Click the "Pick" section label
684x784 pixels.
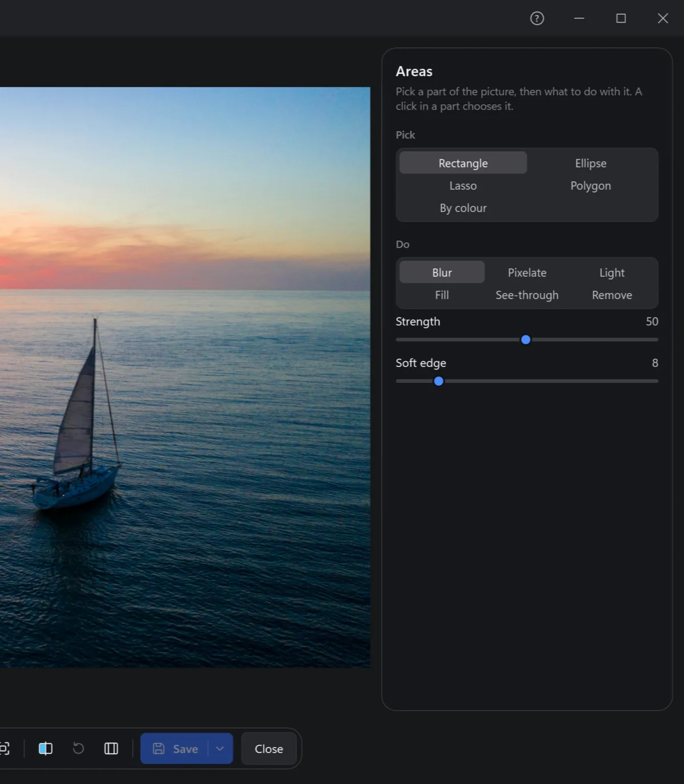pos(405,135)
